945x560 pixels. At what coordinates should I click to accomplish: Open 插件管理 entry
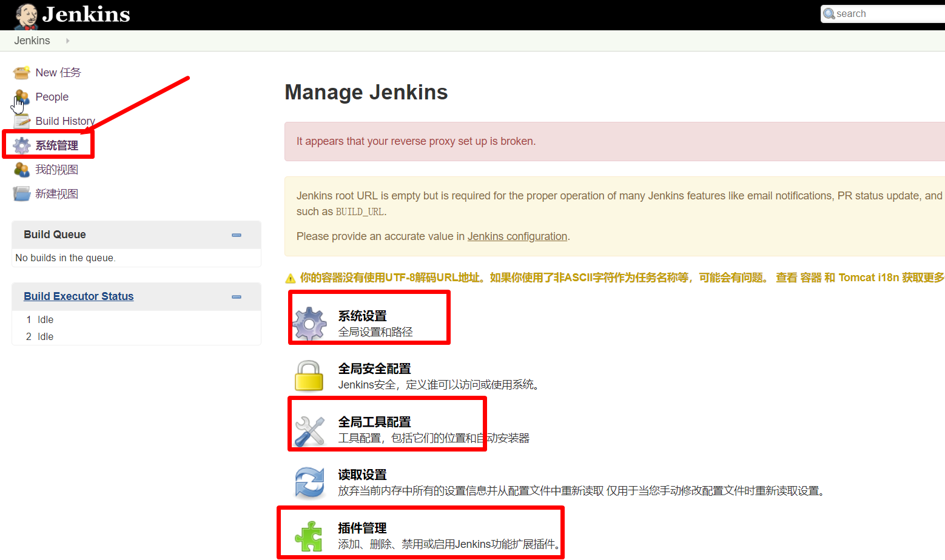tap(363, 528)
